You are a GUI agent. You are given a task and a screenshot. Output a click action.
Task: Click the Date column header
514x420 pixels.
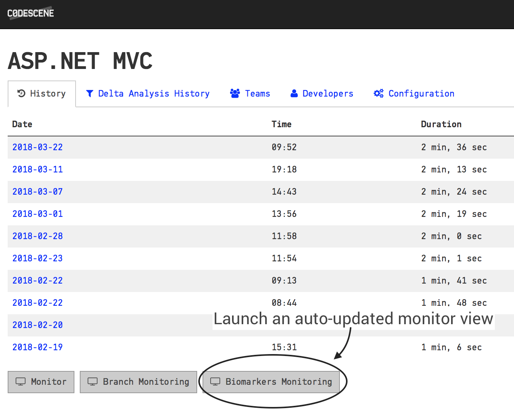pyautogui.click(x=22, y=124)
